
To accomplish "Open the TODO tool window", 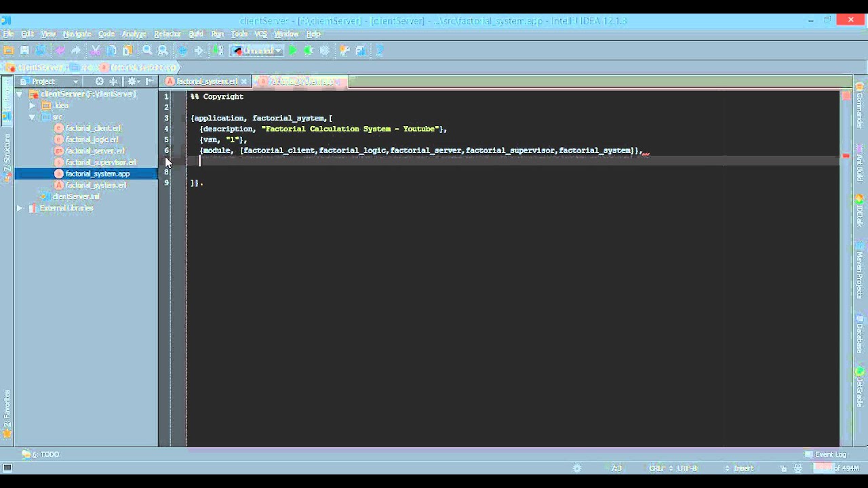I will pos(41,454).
